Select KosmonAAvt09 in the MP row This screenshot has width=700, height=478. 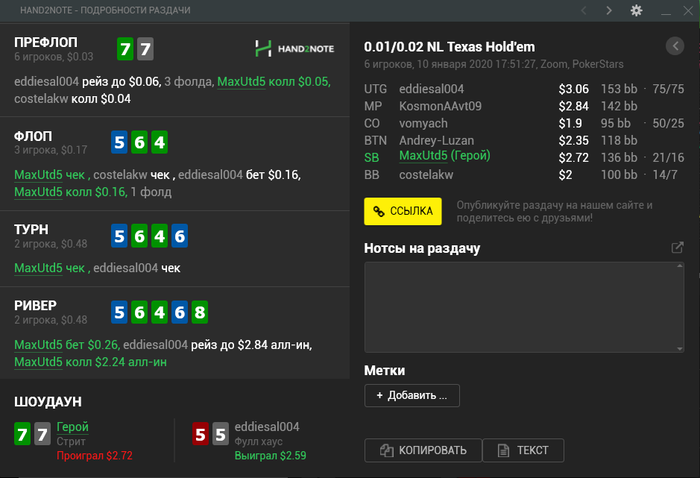[440, 106]
